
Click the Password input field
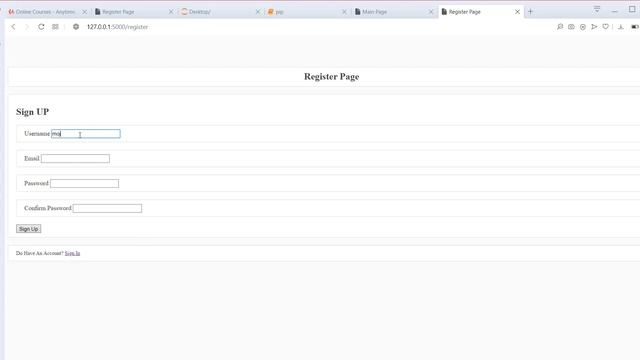click(84, 183)
